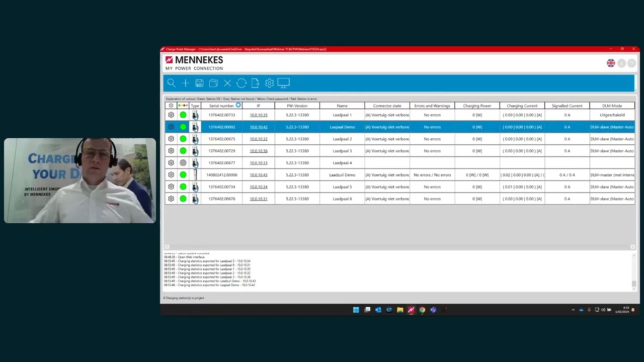Viewport: 644px width, 362px height.
Task: Open IP link 10.0.10.33
Action: 259,163
